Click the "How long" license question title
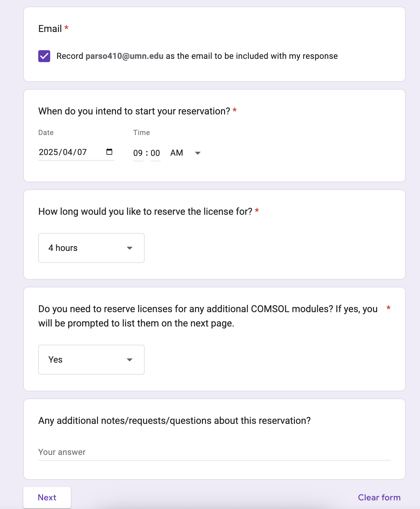Image resolution: width=420 pixels, height=509 pixels. pos(145,211)
